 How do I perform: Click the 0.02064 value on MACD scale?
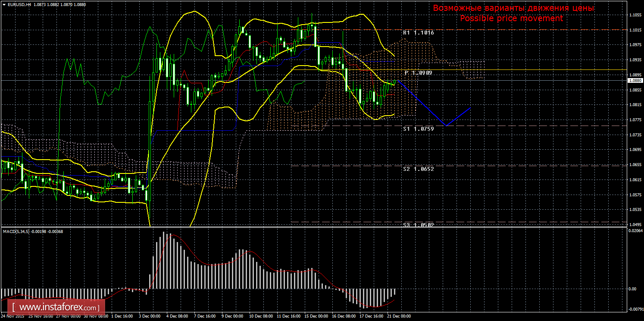(634, 232)
